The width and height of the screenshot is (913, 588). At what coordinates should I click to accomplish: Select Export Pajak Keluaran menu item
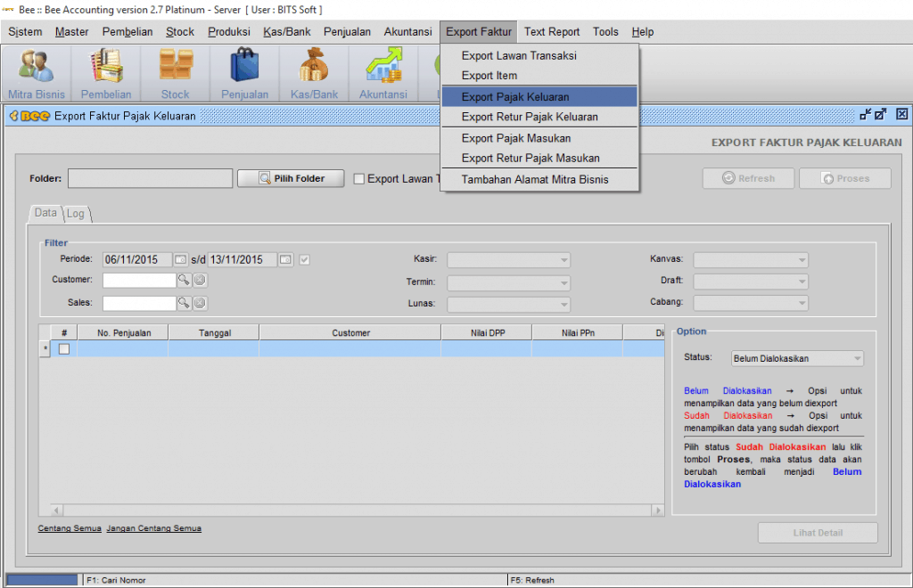539,96
